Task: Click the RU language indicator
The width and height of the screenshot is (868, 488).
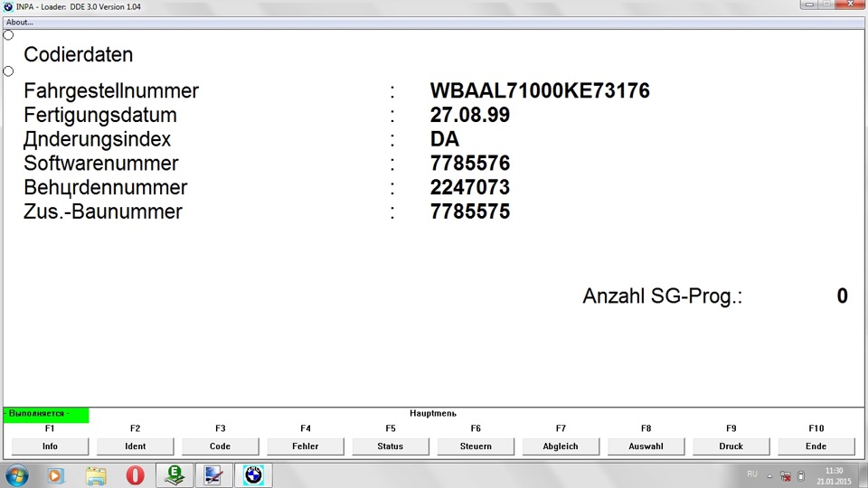Action: [751, 474]
